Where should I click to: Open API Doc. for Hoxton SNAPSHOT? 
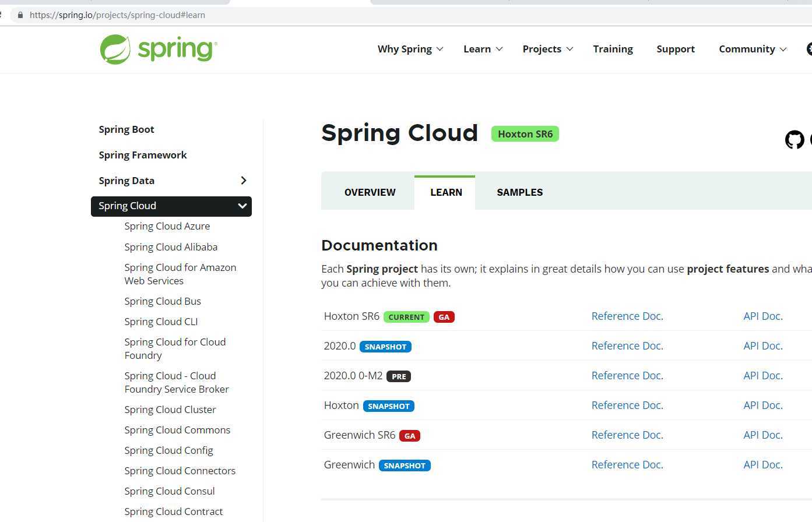click(763, 405)
